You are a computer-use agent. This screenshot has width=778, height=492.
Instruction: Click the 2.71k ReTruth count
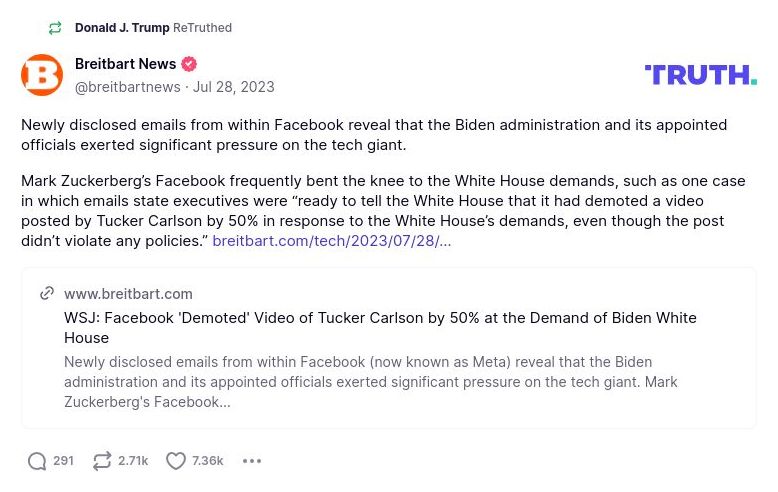pyautogui.click(x=133, y=461)
